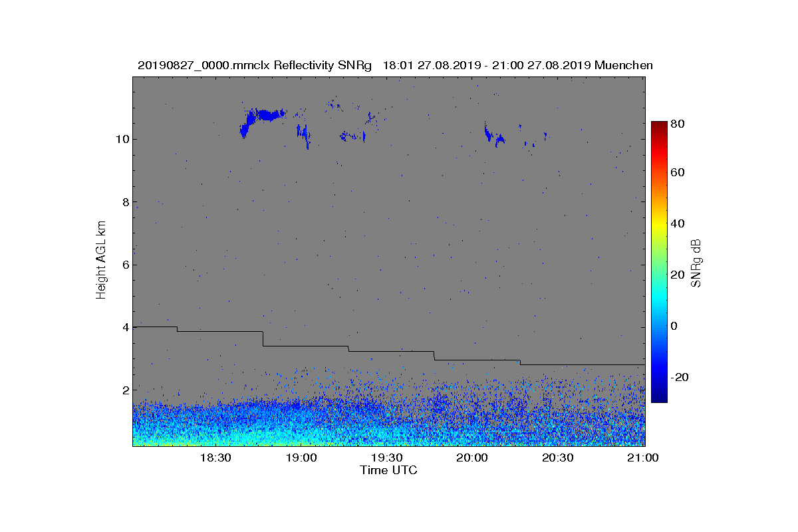
Task: Click the 19:00 time tick label
Action: point(301,458)
